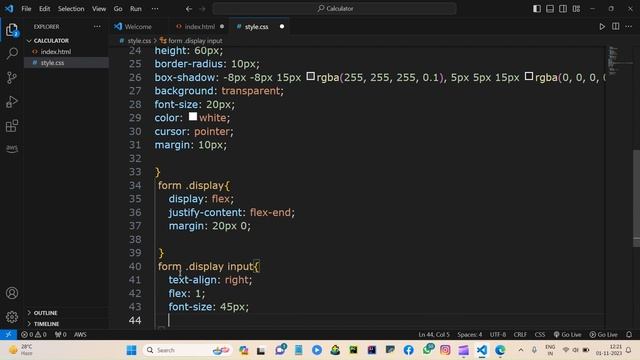
Task: Click ports forwarded indicator in status bar
Action: 60,334
